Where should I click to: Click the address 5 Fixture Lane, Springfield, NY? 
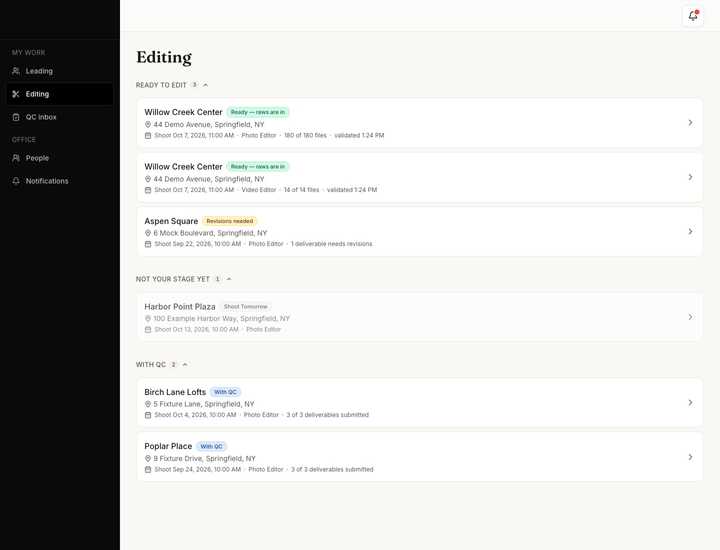point(203,404)
